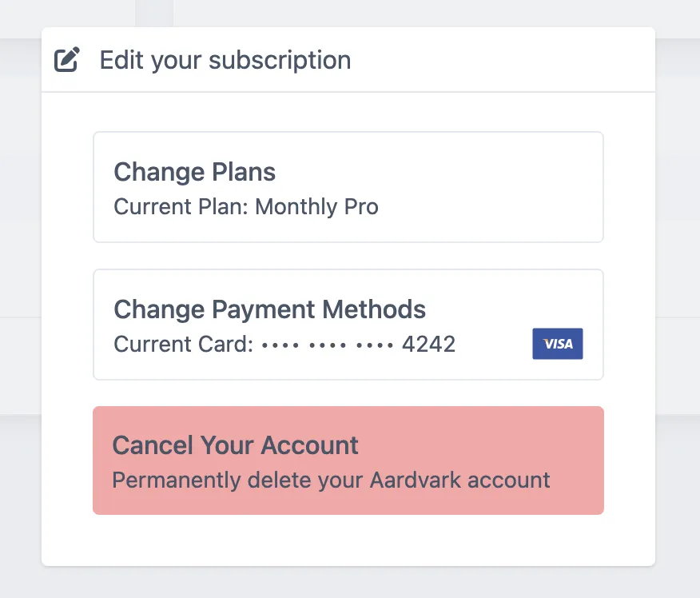Click the Change Payment Methods title text

pos(270,309)
